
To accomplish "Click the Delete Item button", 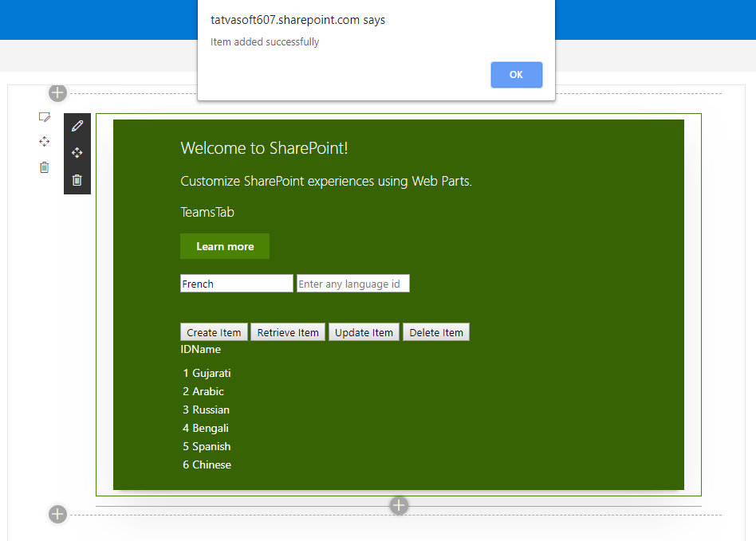I will pyautogui.click(x=436, y=332).
